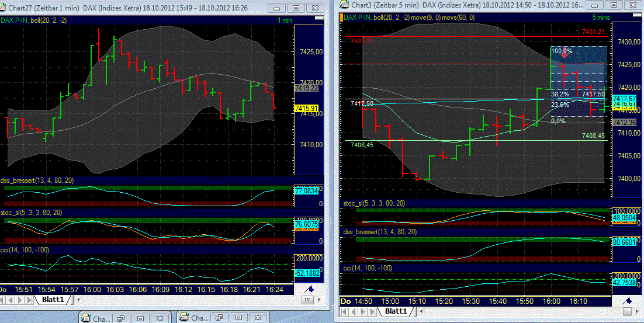This screenshot has height=323, width=644.
Task: Click 'cci(14, 100, -100)' label in Chart3
Action: point(368,268)
